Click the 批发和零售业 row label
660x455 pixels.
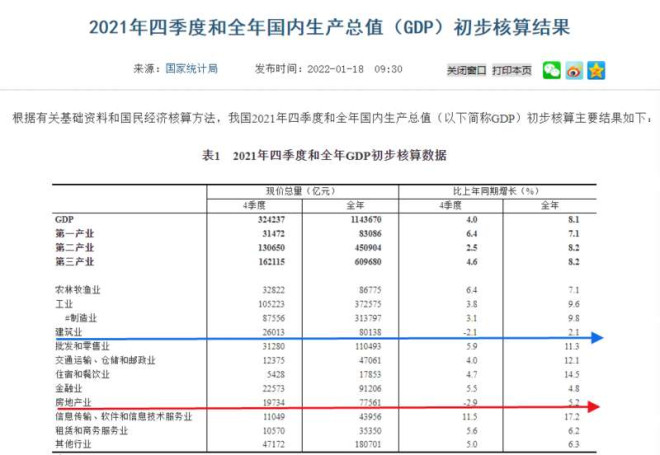coord(82,346)
